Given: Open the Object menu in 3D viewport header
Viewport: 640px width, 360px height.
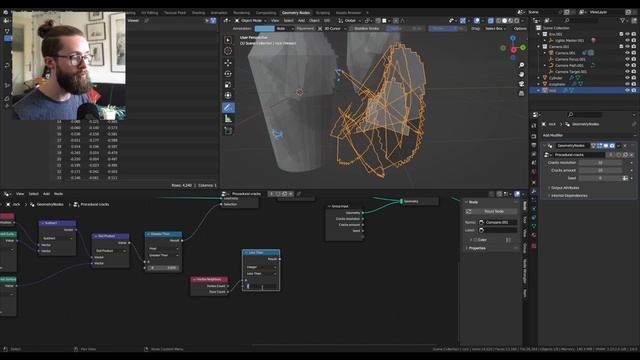Looking at the screenshot, I should (314, 20).
